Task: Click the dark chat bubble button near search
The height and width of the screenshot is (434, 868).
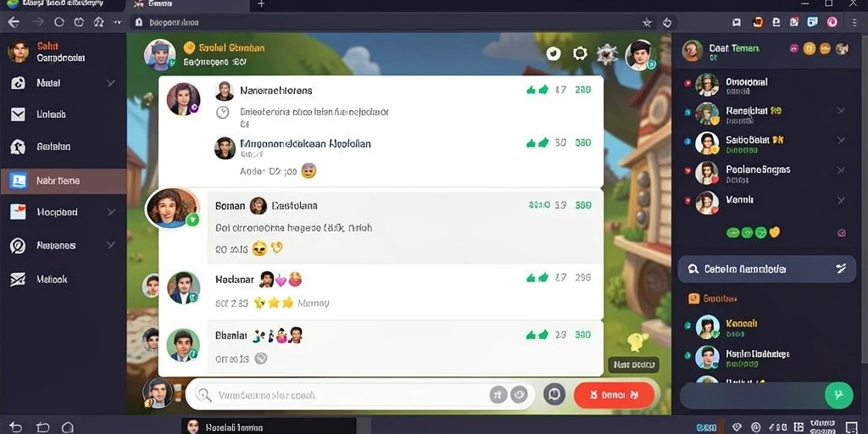Action: 554,395
